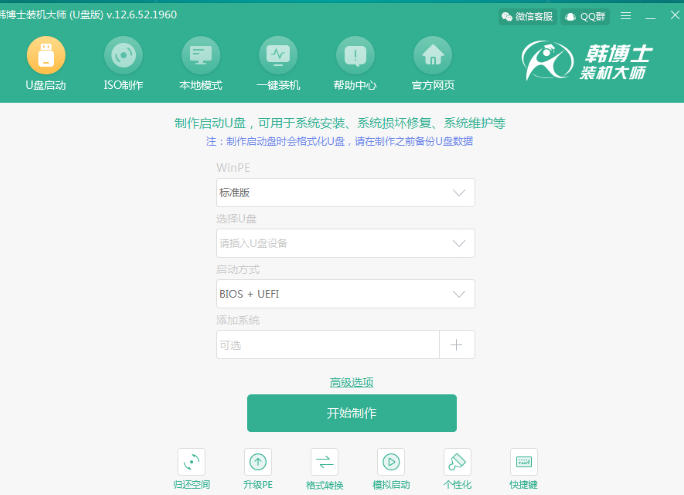Visit 官方网页 via the home icon

[432, 56]
